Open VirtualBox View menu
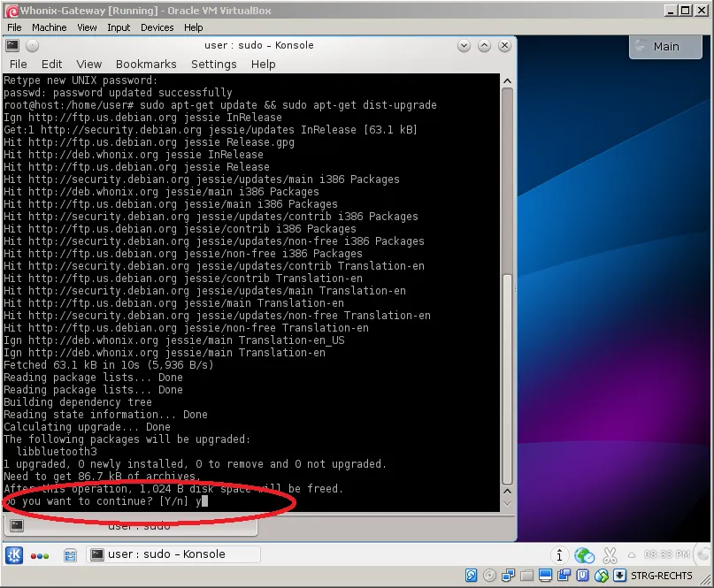The height and width of the screenshot is (588, 714). click(87, 27)
